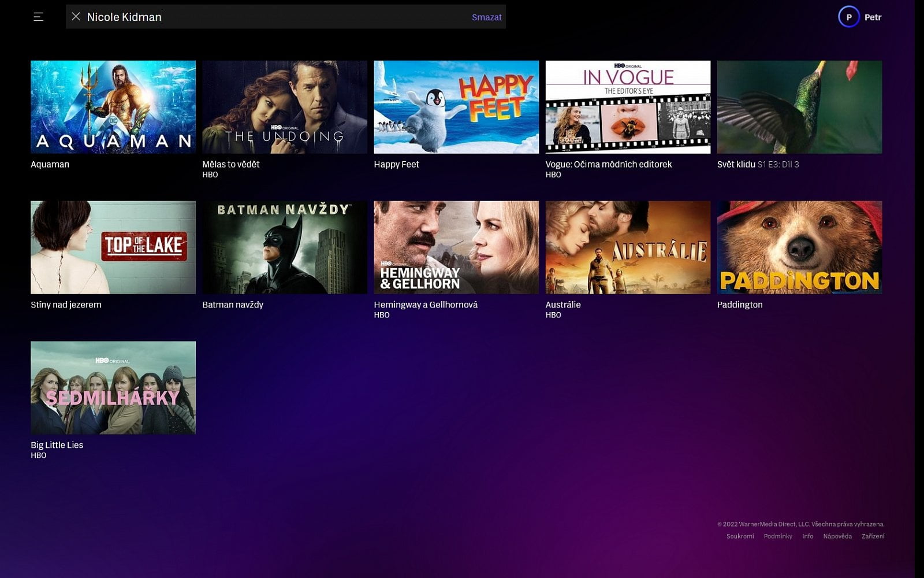
Task: Open the Austrálie poster thumbnail
Action: tap(628, 247)
